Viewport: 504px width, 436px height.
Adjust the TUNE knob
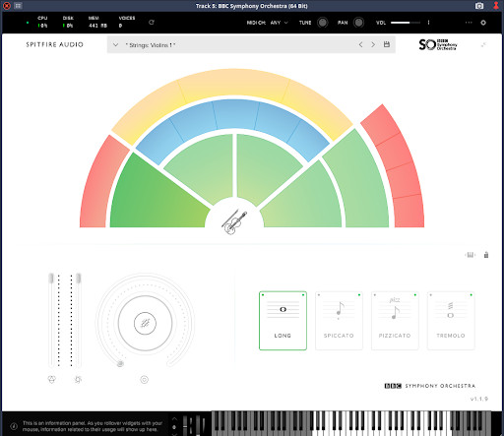323,23
